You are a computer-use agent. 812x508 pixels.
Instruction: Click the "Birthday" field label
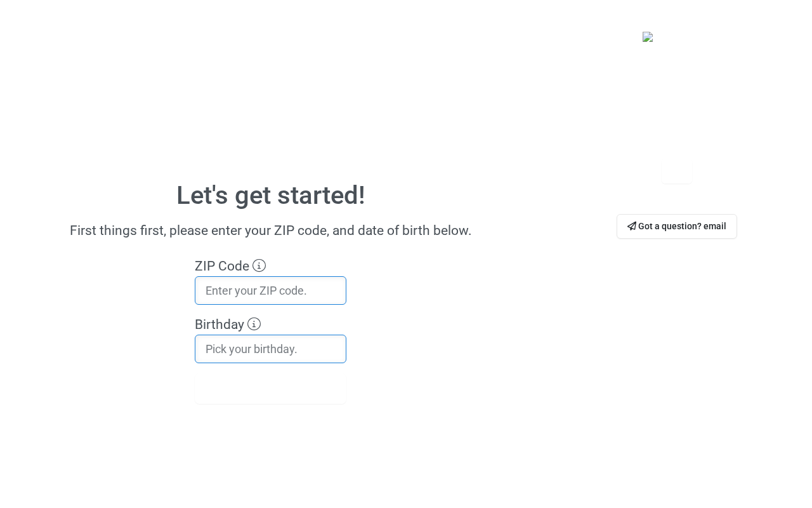219,324
